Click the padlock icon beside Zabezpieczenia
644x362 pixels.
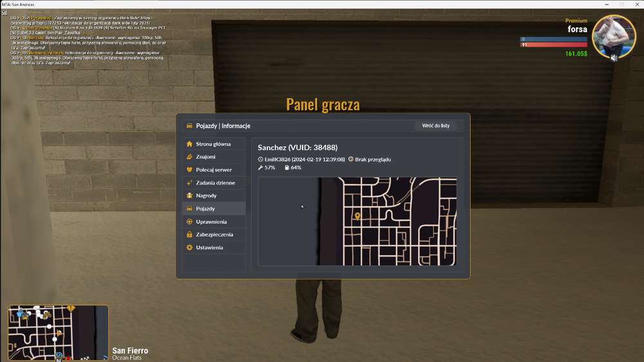click(189, 234)
